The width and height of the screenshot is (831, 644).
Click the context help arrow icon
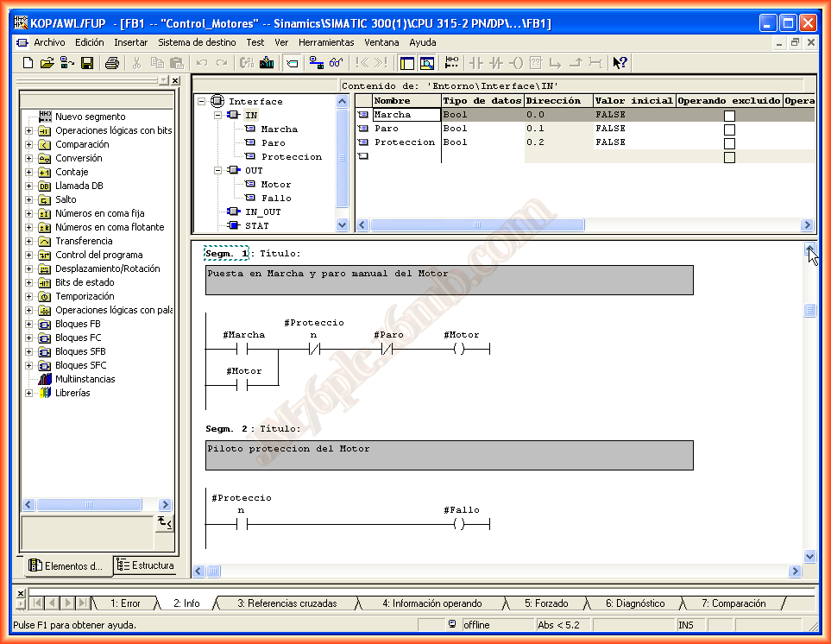tap(620, 62)
